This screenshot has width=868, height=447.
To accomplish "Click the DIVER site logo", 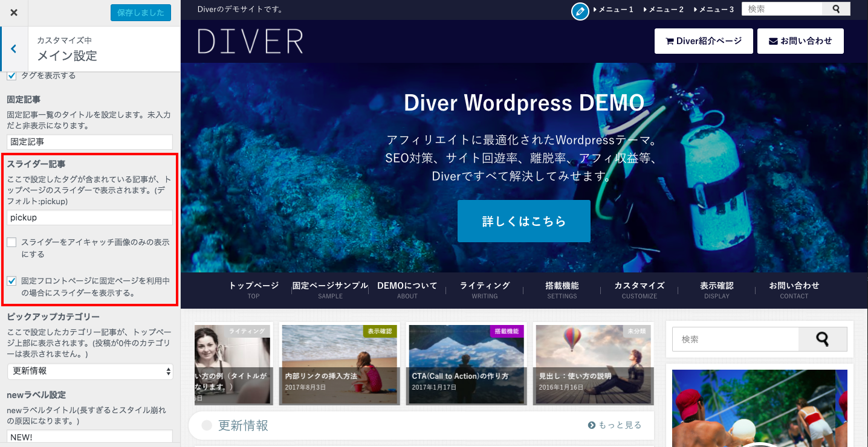I will coord(250,41).
